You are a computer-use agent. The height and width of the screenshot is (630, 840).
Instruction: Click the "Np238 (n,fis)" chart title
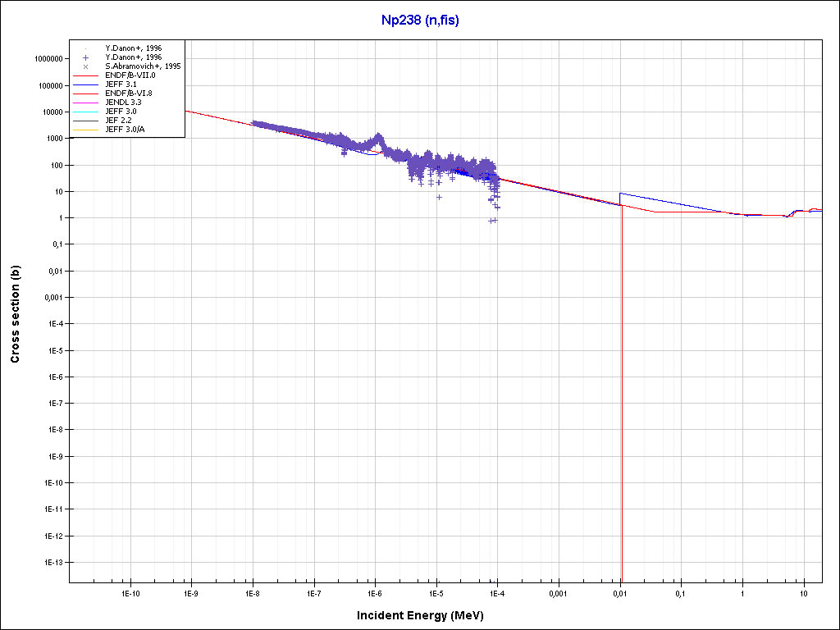420,21
